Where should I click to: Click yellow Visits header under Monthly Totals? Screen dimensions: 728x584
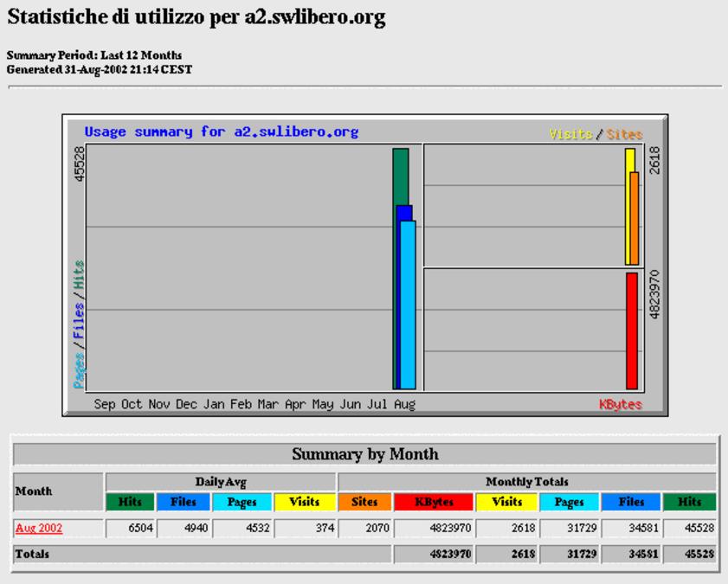(x=506, y=502)
